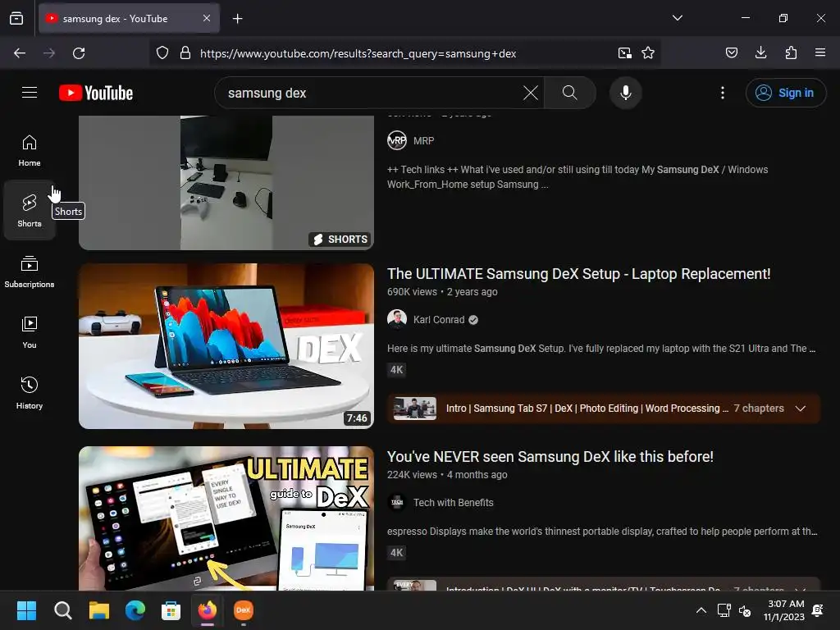Close the samsung dex YouTube tab
Viewport: 840px width, 630px height.
207,18
